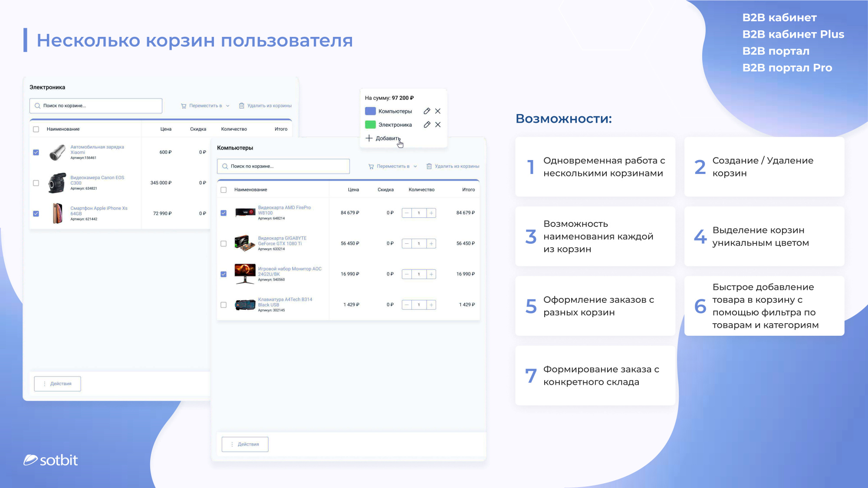The image size is (868, 488).
Task: Click the plus icon to add a new cart
Action: [369, 138]
